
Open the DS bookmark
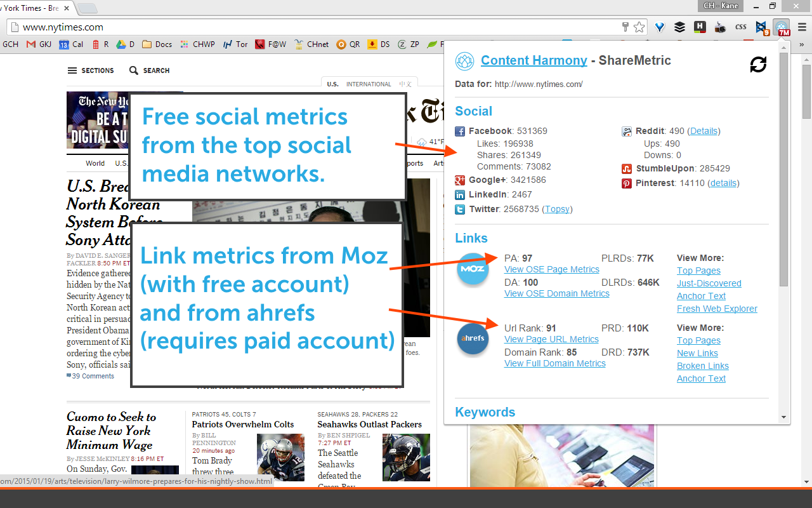coord(379,44)
